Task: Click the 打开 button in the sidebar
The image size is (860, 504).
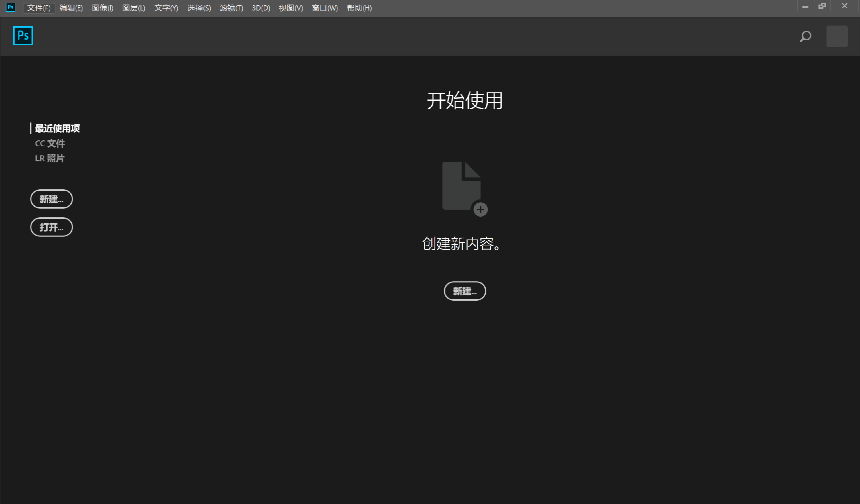Action: [x=51, y=227]
